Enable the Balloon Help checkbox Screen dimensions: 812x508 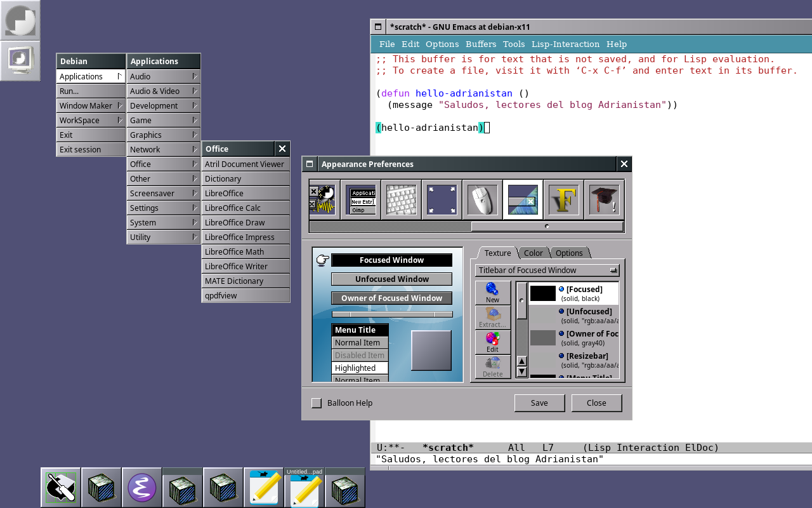click(x=317, y=403)
